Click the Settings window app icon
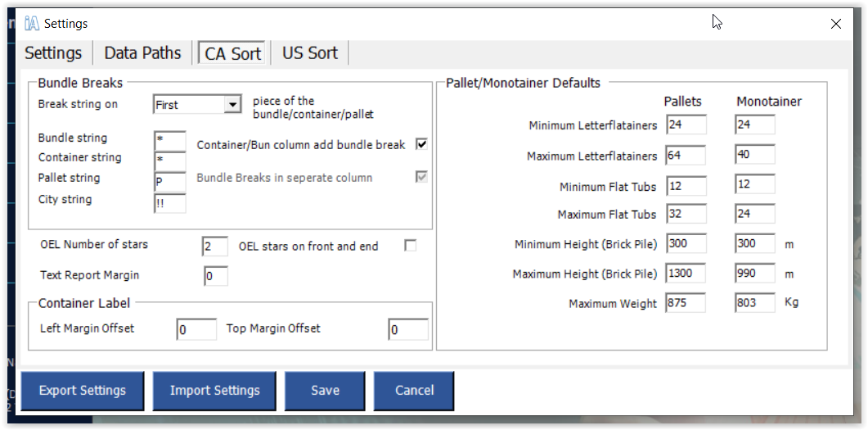868x430 pixels. point(32,23)
